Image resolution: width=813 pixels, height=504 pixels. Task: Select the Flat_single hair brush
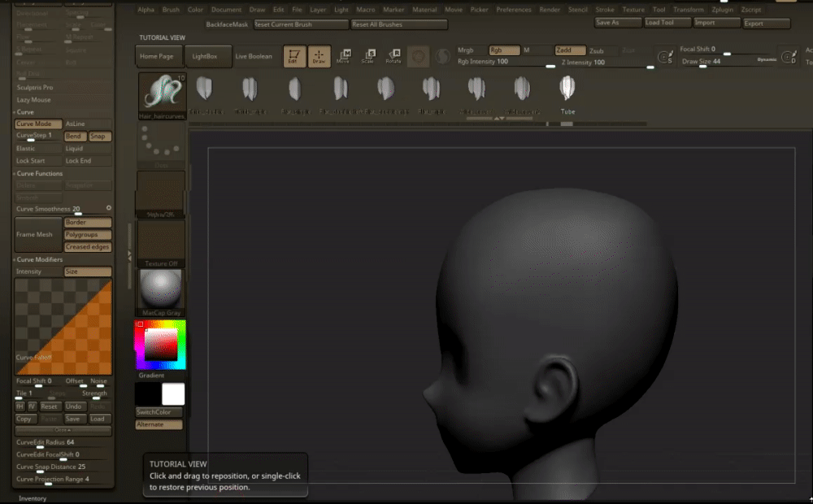(295, 94)
